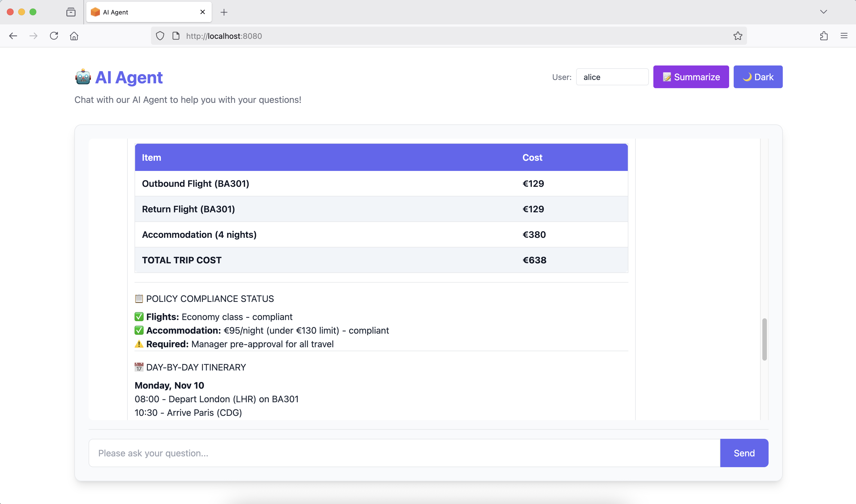
Task: Select the AI Agent browser tab
Action: (143, 12)
